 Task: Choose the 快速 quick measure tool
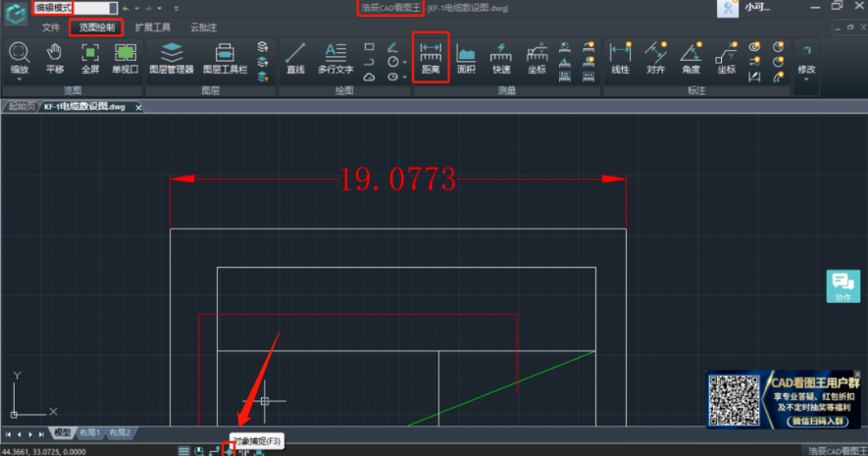[x=501, y=58]
